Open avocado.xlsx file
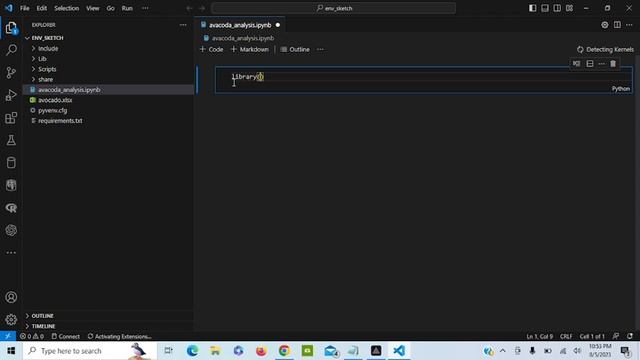The image size is (640, 360). 55,100
